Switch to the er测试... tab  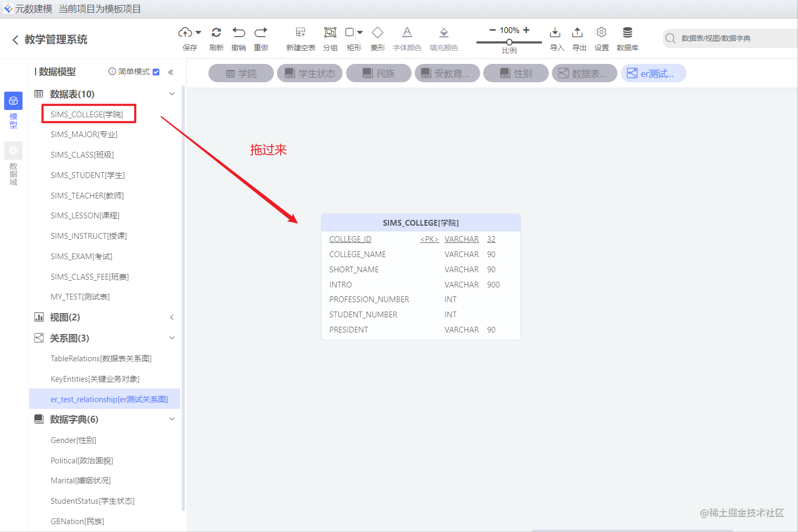(653, 73)
